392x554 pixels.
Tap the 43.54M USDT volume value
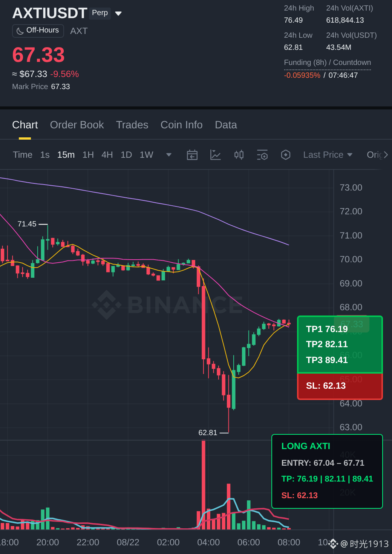tap(338, 48)
